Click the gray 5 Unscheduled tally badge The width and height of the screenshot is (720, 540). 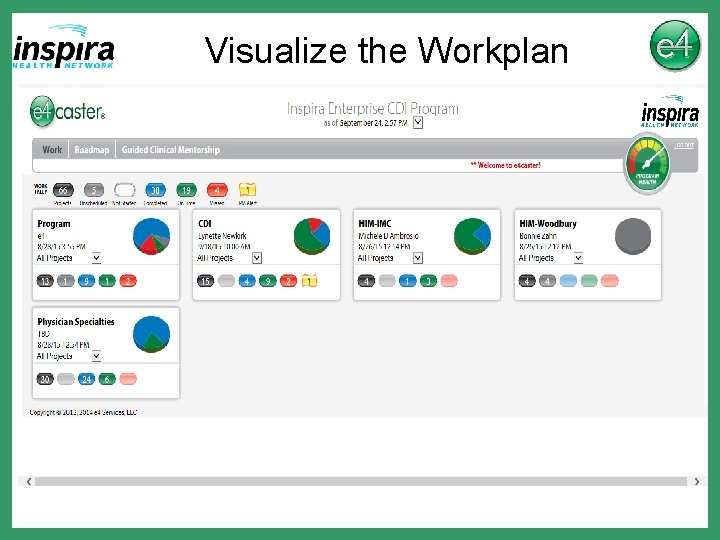94,190
